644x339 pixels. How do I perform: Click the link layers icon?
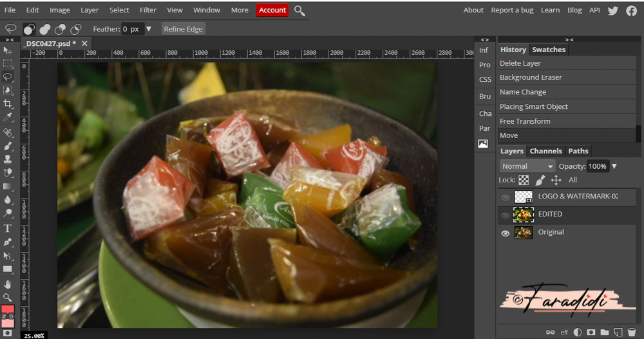click(550, 332)
